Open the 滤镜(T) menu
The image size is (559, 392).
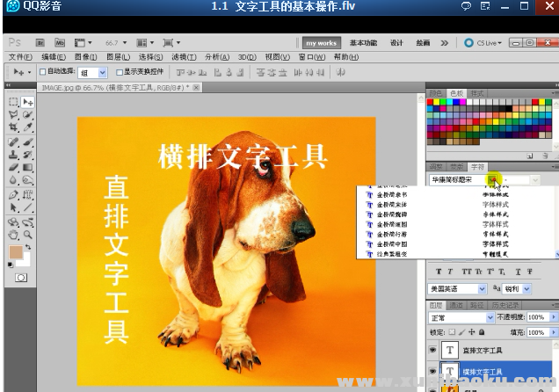[x=184, y=57]
